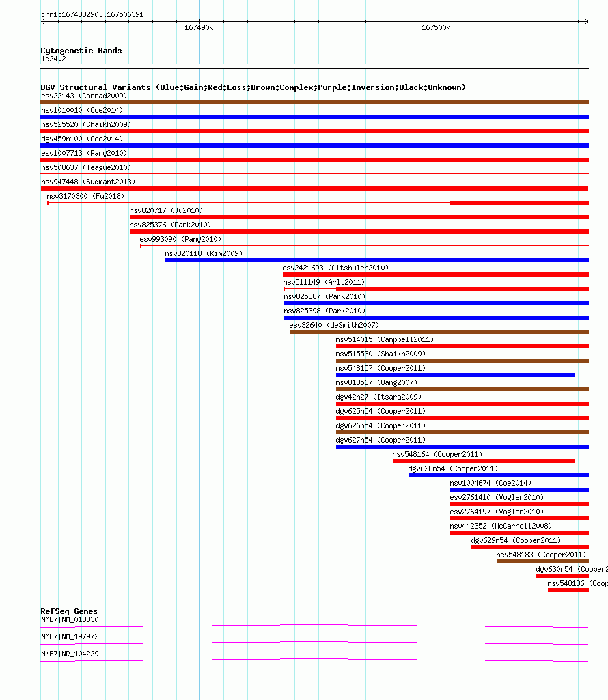Screen dimensions: 608x700
Task: Select nsv511149 (Arlt2011) variant
Action: click(324, 282)
